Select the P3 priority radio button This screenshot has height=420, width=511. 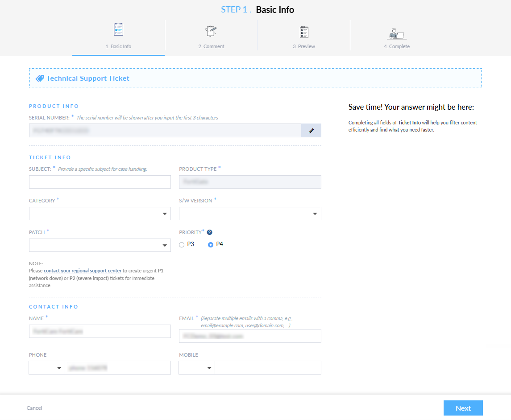[x=182, y=245]
